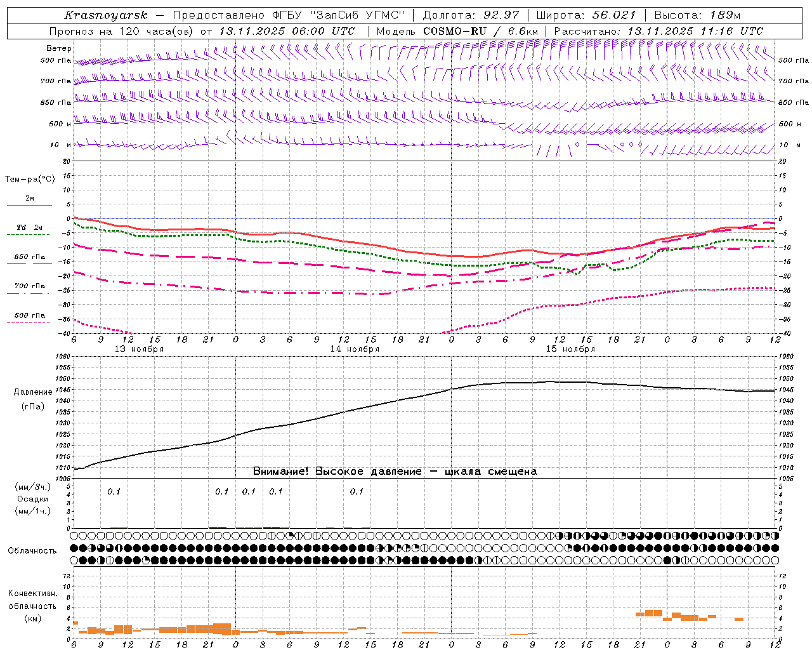Click the '15 ноября' date label

coord(570,349)
